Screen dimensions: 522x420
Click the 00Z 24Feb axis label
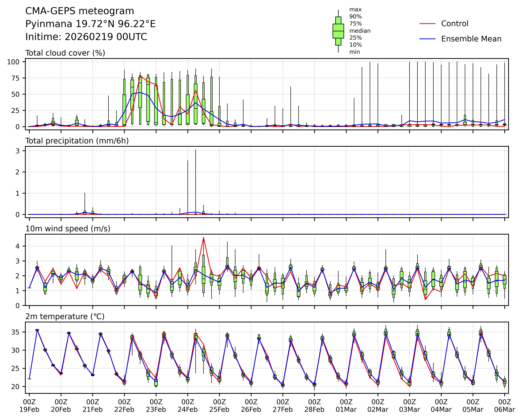coord(188,406)
